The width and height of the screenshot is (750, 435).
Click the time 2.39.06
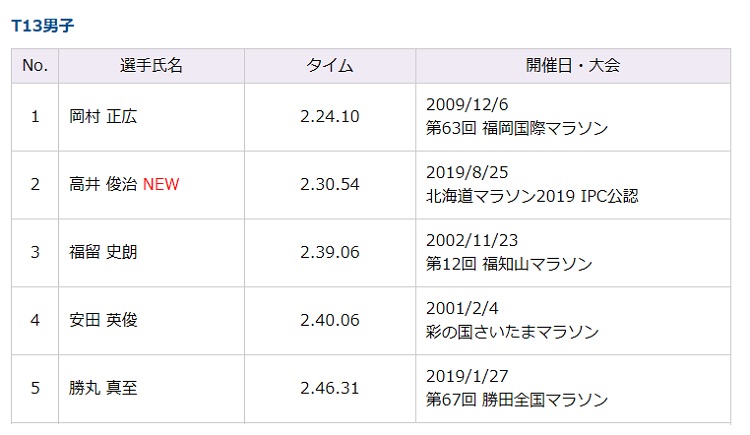pos(329,252)
